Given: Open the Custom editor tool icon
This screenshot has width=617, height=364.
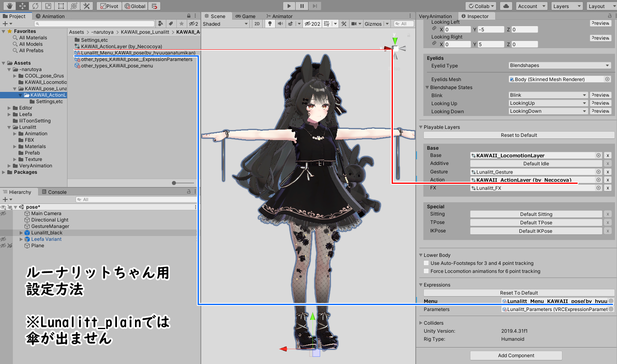Looking at the screenshot, I should [x=86, y=6].
